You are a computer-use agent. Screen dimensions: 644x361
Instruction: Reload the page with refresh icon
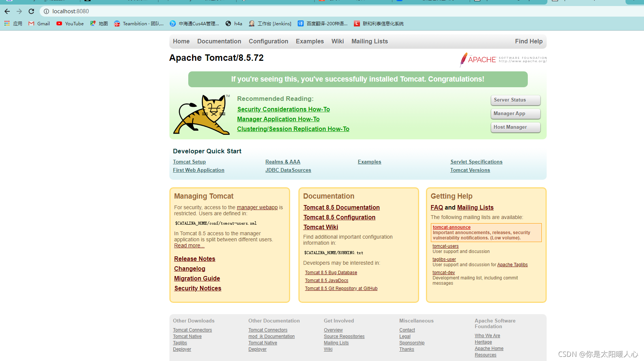(x=31, y=11)
